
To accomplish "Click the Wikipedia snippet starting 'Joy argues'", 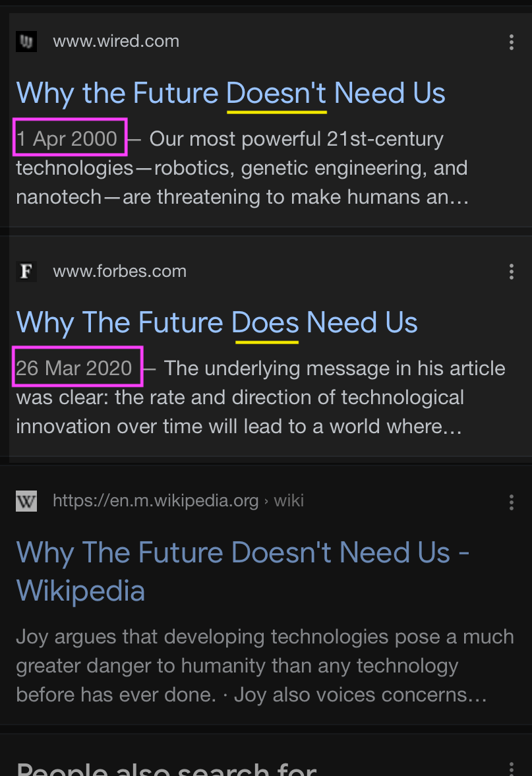I will pos(264,665).
